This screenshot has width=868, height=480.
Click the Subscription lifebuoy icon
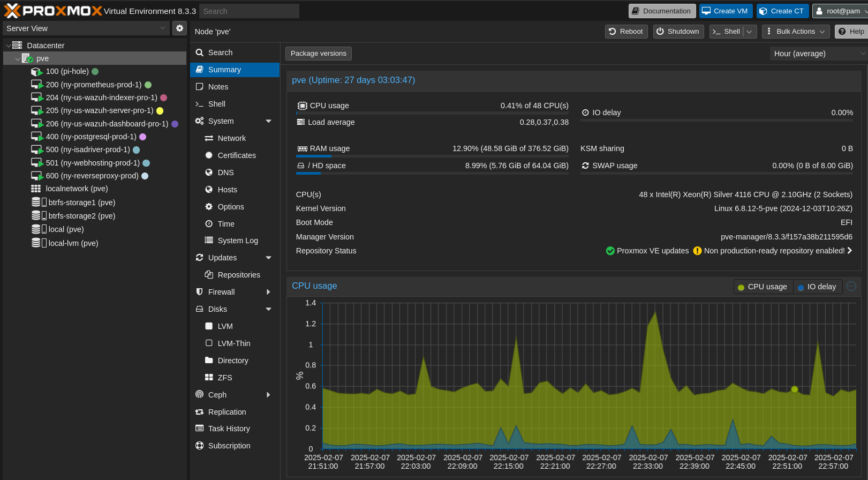200,446
